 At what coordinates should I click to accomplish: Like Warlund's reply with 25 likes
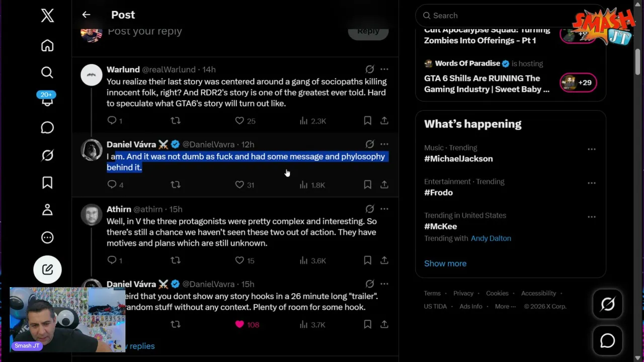coord(239,121)
